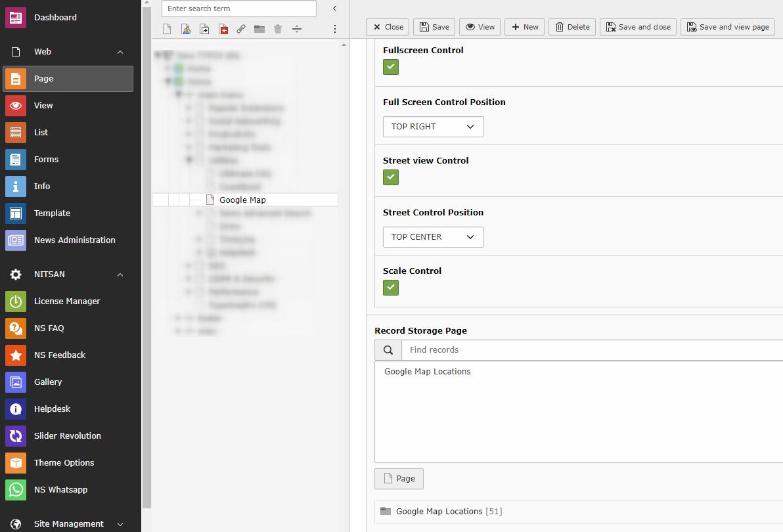This screenshot has height=532, width=783.
Task: Open the Web group label
Action: 43,52
